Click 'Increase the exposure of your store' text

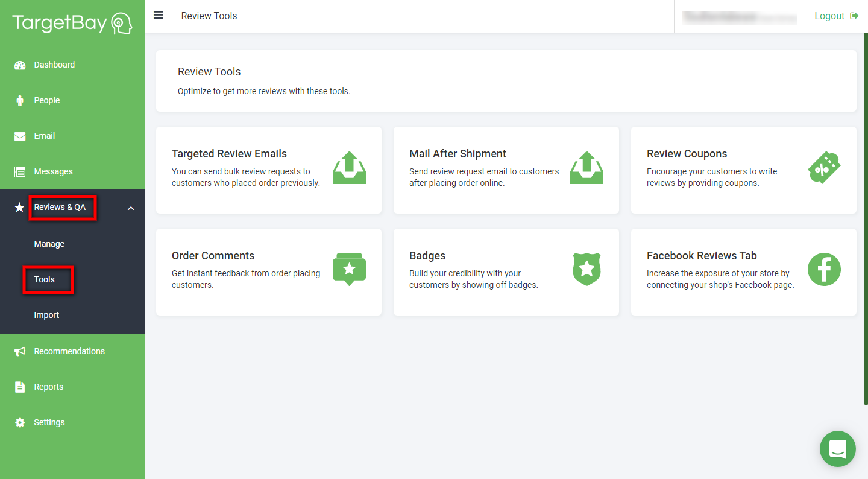point(720,279)
